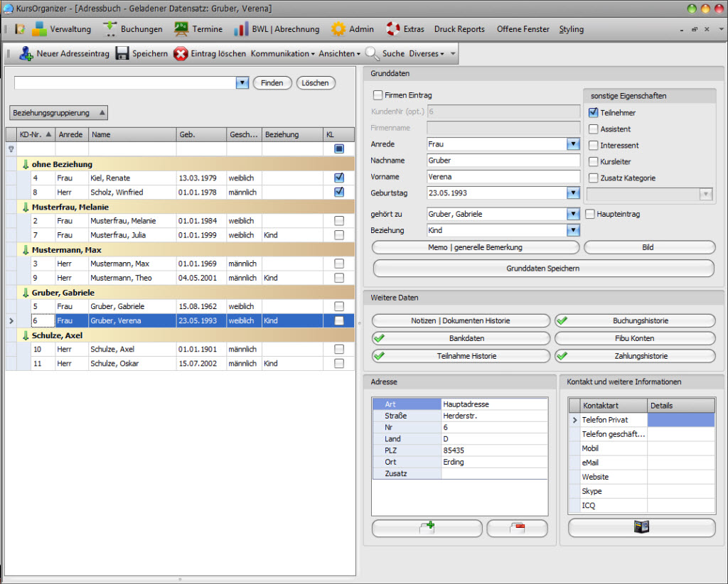Uncheck KL checkbox for Kiel, Renate

pyautogui.click(x=339, y=178)
